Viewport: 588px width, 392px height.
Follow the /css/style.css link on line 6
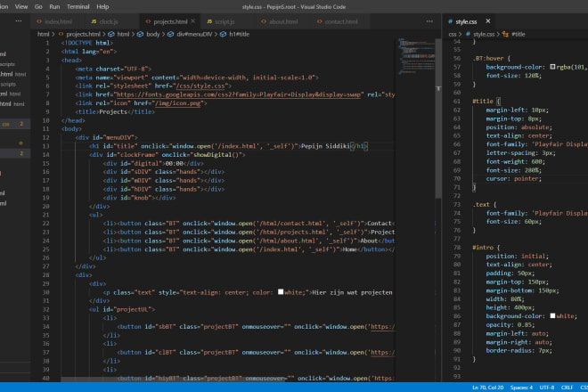click(200, 86)
